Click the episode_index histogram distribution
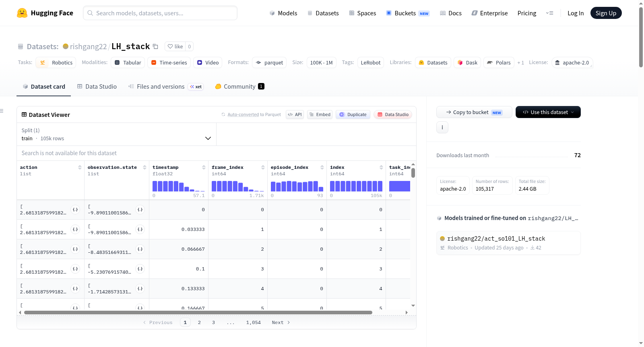 click(x=297, y=186)
